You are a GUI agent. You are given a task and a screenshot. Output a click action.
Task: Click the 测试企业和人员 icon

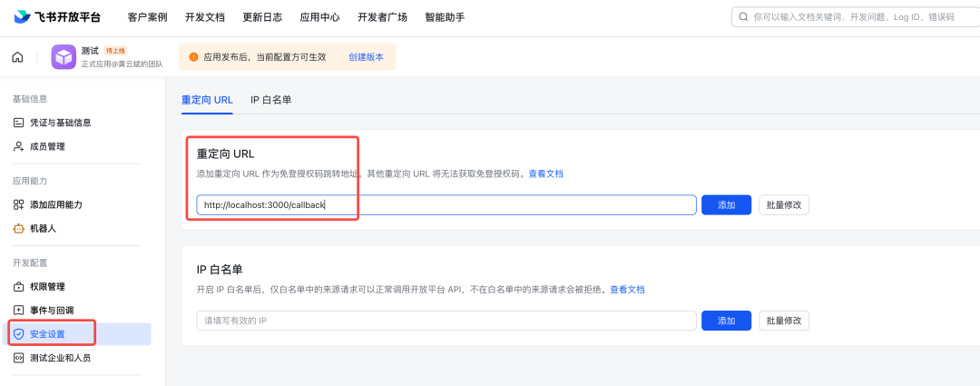click(x=19, y=358)
